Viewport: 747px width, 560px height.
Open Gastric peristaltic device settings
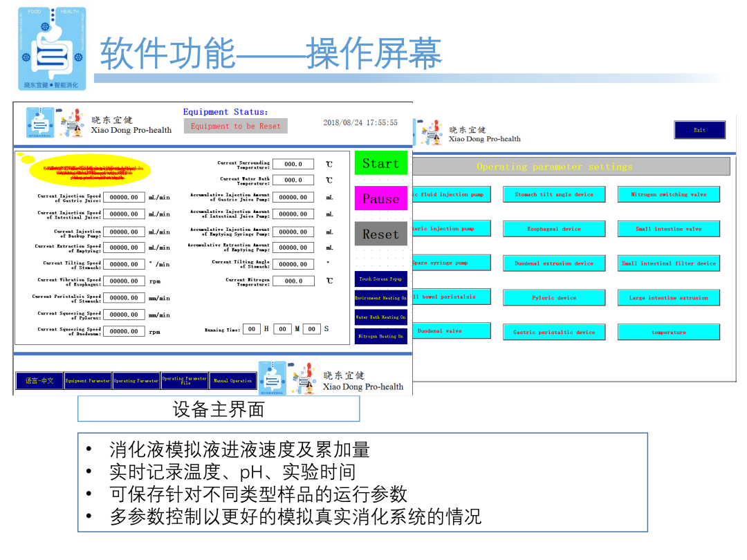[554, 332]
